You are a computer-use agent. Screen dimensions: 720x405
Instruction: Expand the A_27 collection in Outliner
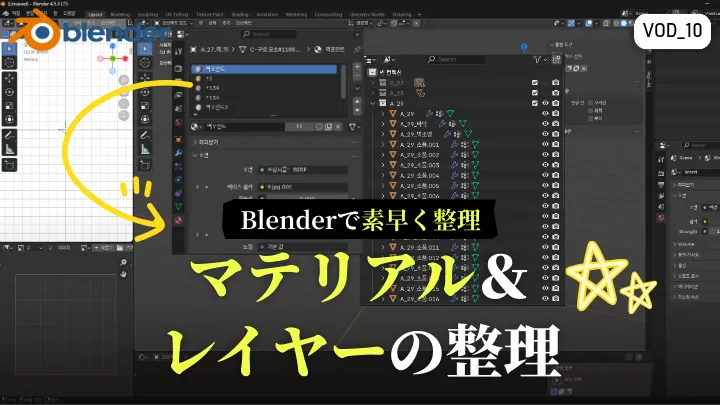coord(373,83)
